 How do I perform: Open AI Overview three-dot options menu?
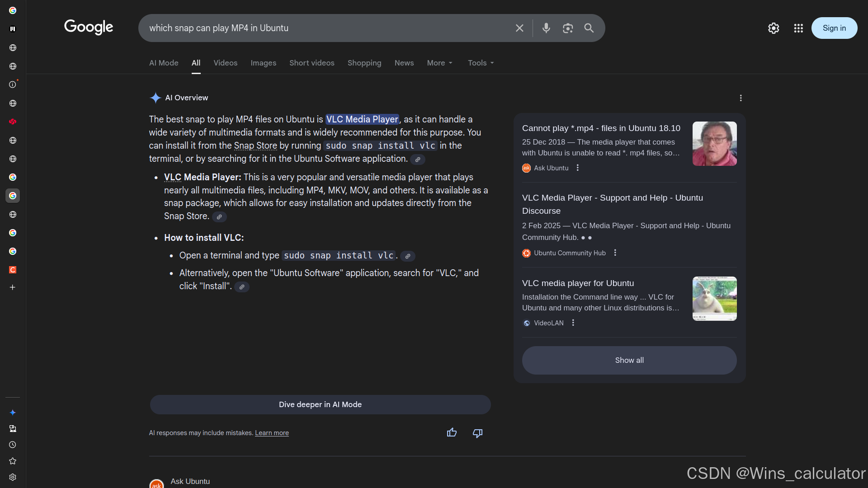coord(741,98)
